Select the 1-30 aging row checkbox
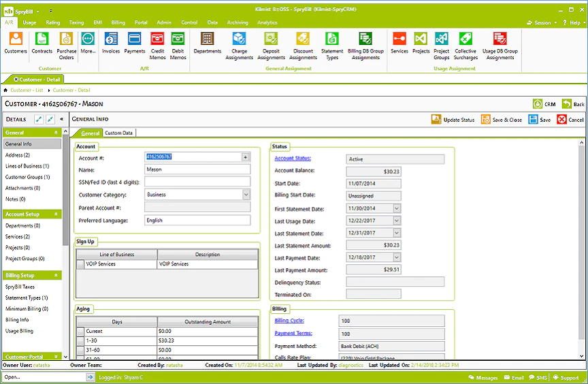 (x=80, y=341)
